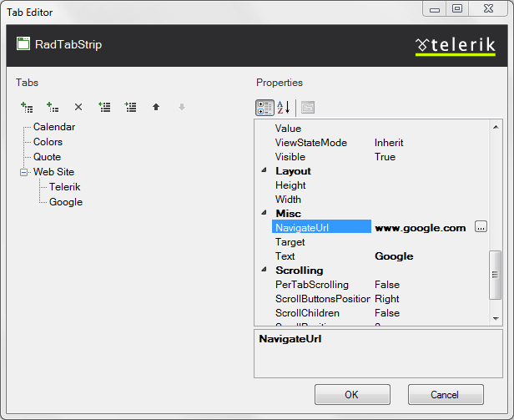Click the property grid scroll down arrow

pyautogui.click(x=496, y=318)
